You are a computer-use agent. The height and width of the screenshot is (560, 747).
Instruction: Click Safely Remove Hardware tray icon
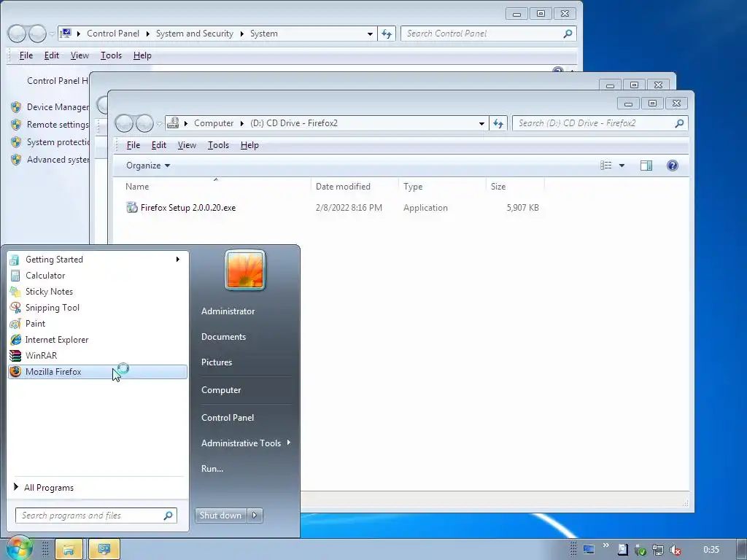640,550
